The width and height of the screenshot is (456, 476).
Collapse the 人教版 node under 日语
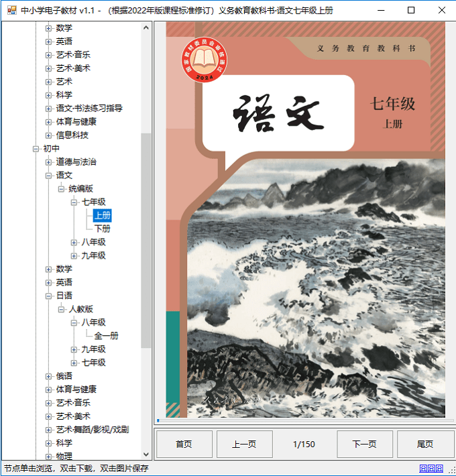coord(62,309)
